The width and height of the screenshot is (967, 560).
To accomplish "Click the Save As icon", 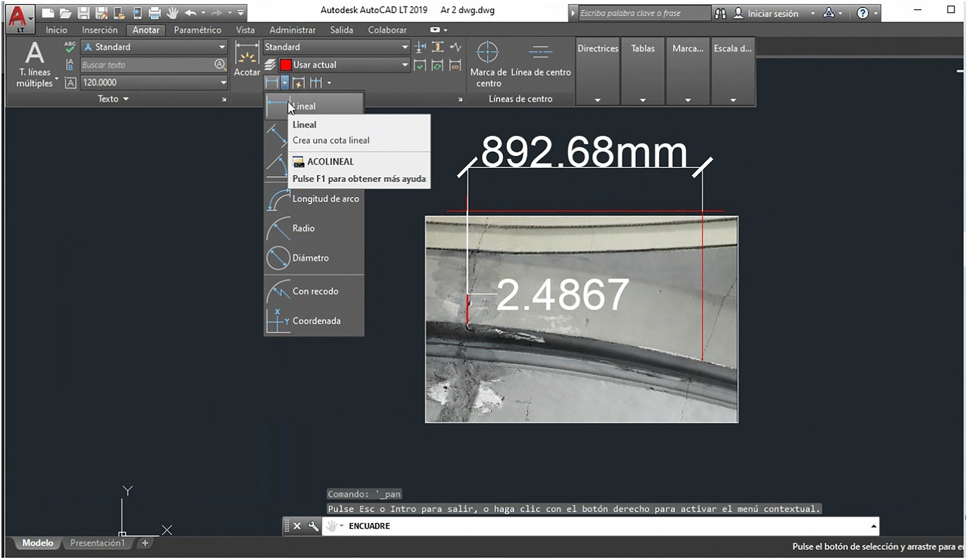I will pos(101,13).
